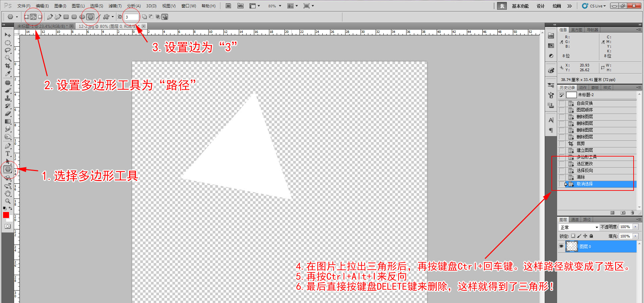This screenshot has width=644, height=303.
Task: Launch Bridge from application bar
Action: (228, 6)
